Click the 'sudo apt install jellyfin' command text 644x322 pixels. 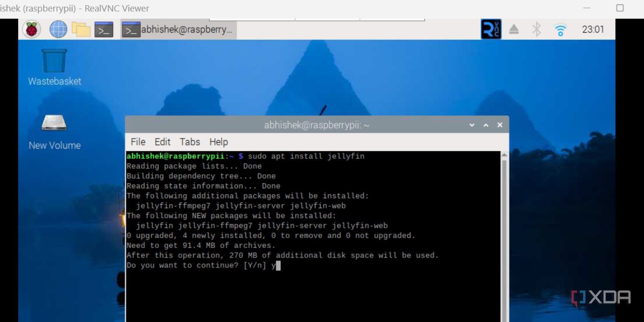(x=306, y=156)
